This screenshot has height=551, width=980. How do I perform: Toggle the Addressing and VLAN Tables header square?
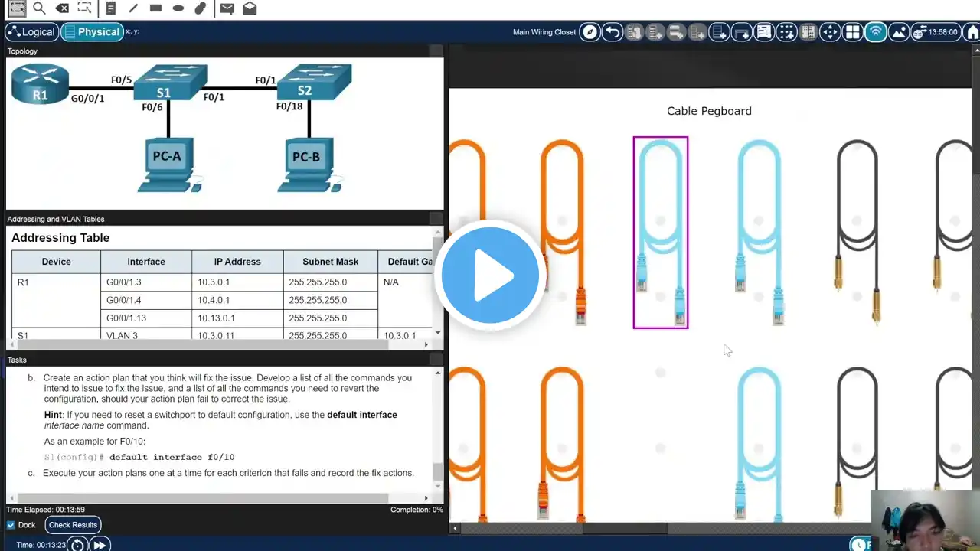436,219
